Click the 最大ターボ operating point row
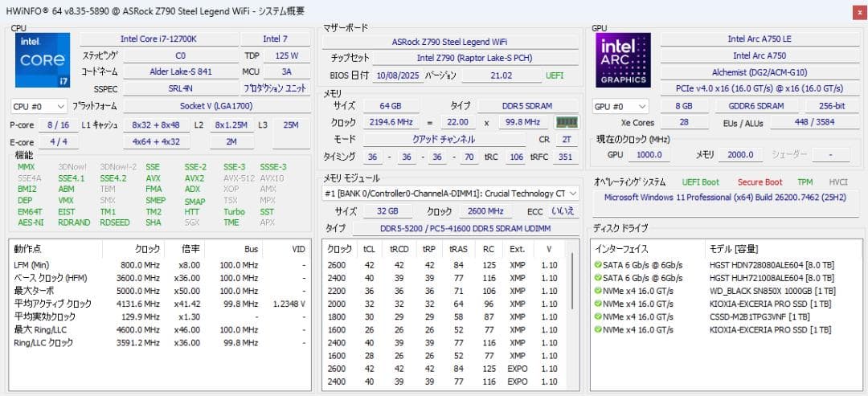Image resolution: width=868 pixels, height=396 pixels. point(160,291)
